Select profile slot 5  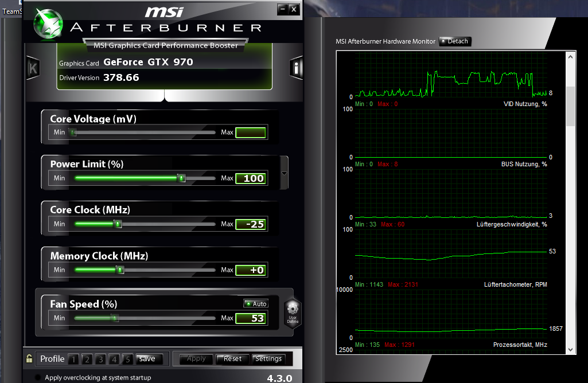(x=127, y=359)
